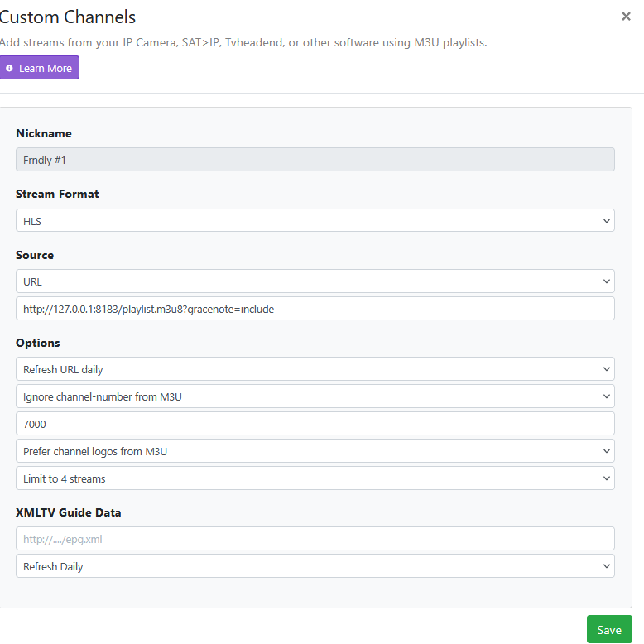Click the purple Learn More button
Image resolution: width=644 pixels, height=644 pixels.
click(39, 68)
